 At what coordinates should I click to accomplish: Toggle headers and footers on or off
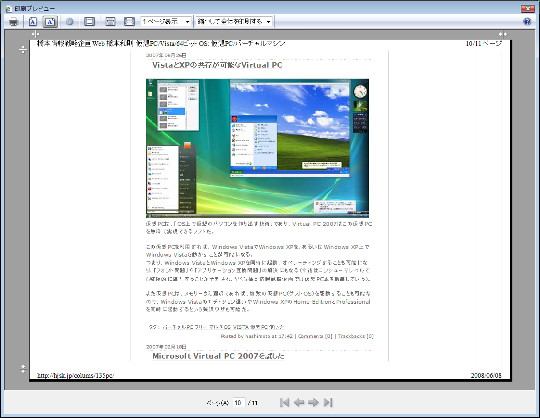(90, 22)
